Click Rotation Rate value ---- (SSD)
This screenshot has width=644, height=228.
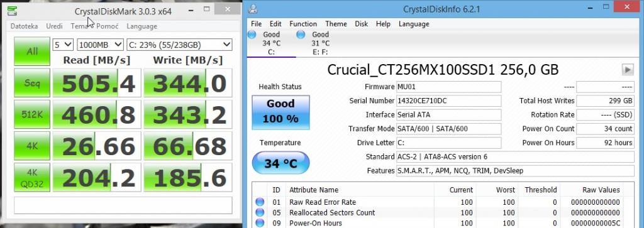(606, 115)
